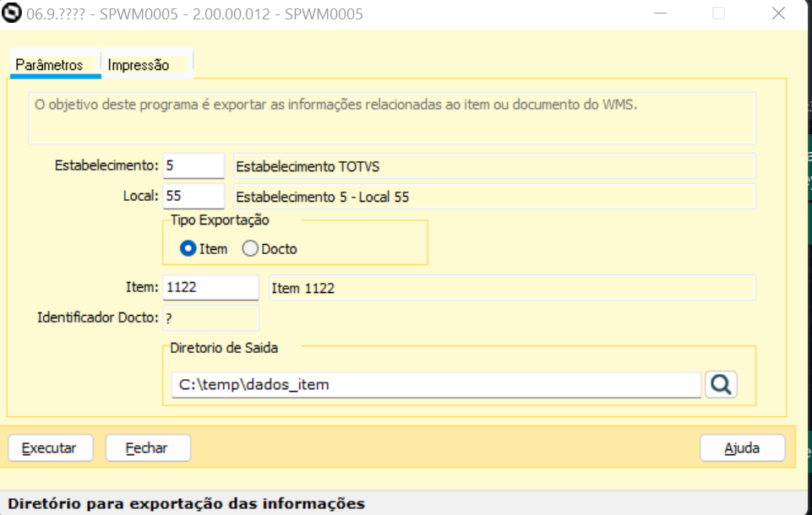
Task: Click the 'Item 1122' description field
Action: (x=512, y=288)
